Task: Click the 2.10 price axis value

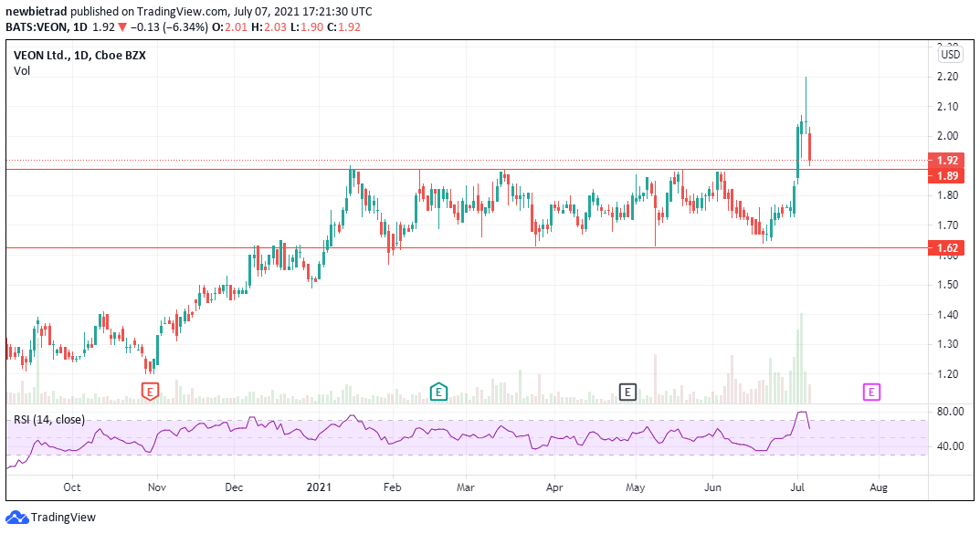Action: 947,106
